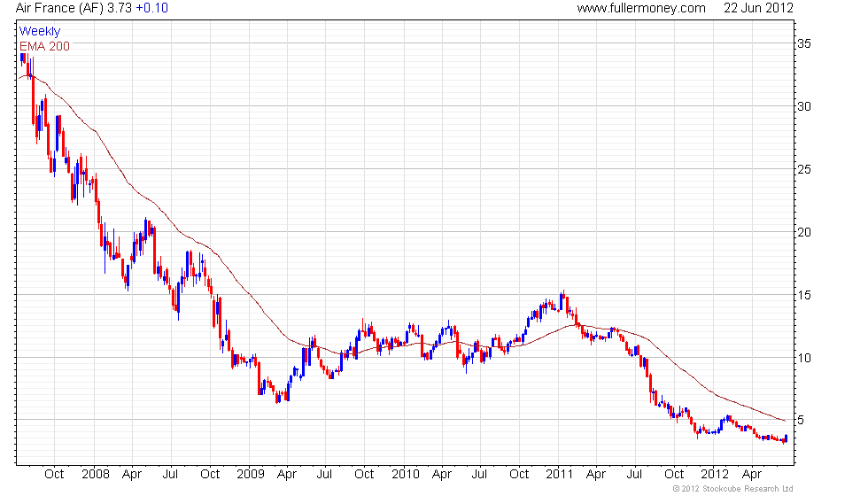Click the Oct label just before 2012
Screen dimensions: 868x496
[x=674, y=475]
